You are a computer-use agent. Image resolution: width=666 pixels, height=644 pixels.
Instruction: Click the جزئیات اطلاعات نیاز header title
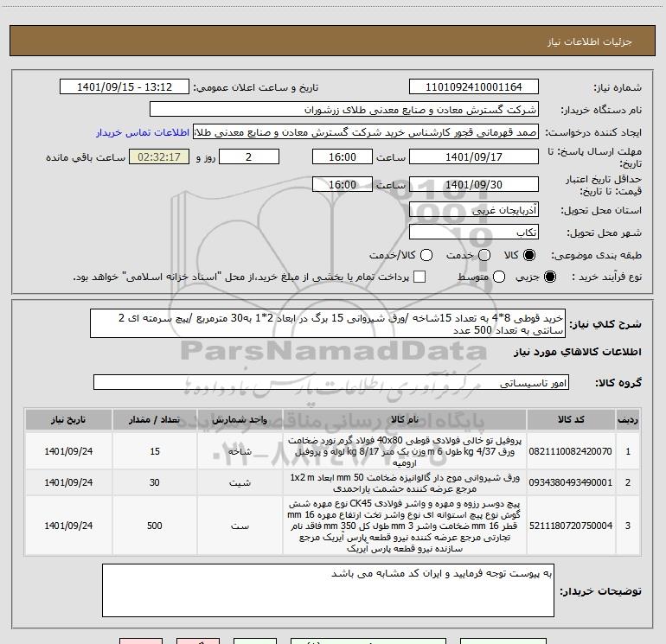coord(590,41)
